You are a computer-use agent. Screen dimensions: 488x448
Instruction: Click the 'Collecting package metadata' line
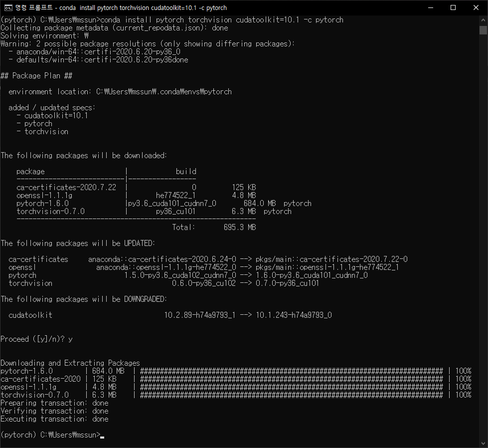pyautogui.click(x=114, y=28)
